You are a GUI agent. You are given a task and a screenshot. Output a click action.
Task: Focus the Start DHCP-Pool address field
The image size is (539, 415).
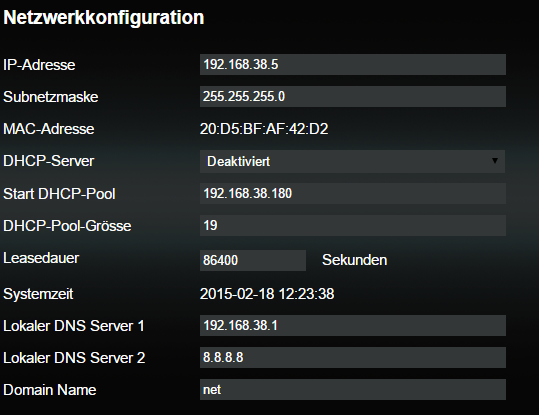[x=353, y=193]
